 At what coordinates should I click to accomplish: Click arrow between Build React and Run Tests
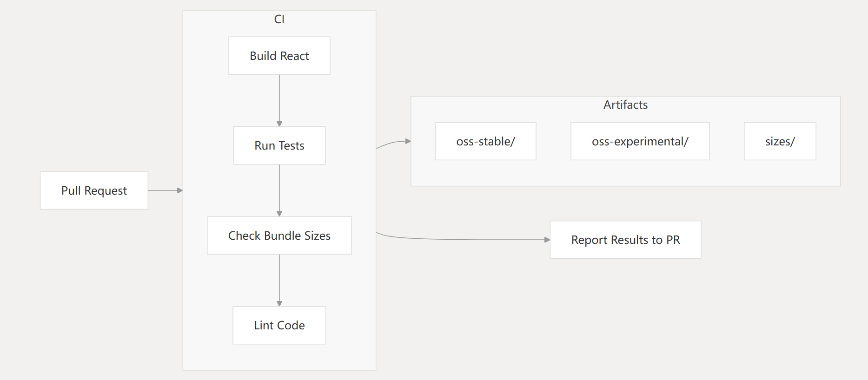point(279,100)
